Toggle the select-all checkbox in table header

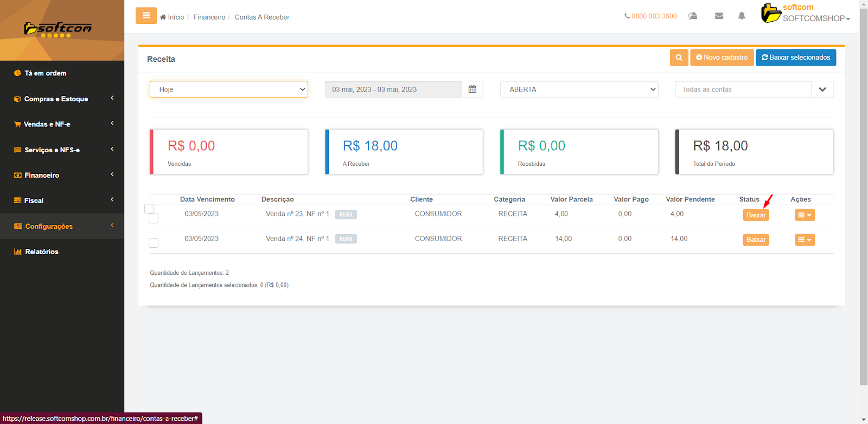click(149, 208)
